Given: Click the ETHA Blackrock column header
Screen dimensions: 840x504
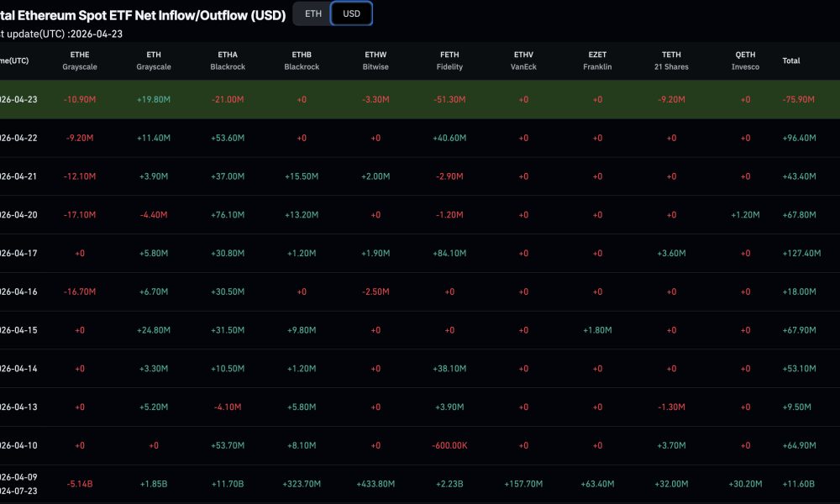Looking at the screenshot, I should pos(227,60).
